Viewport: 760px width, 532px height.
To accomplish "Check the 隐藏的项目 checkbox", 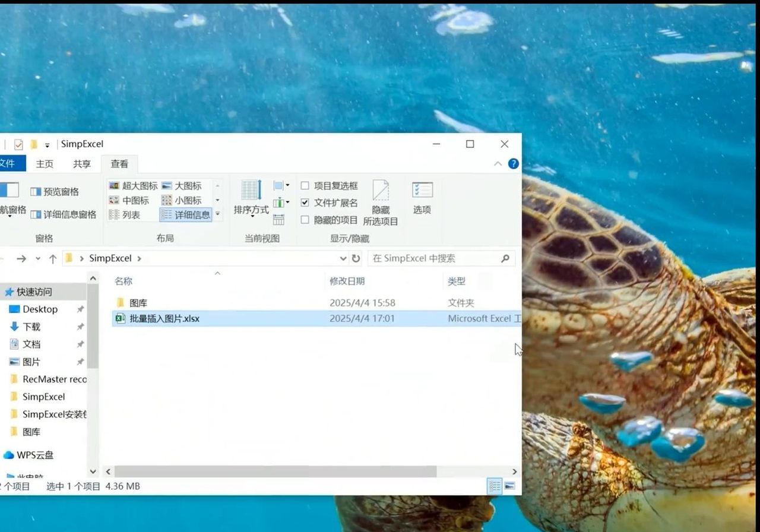I will pyautogui.click(x=305, y=220).
